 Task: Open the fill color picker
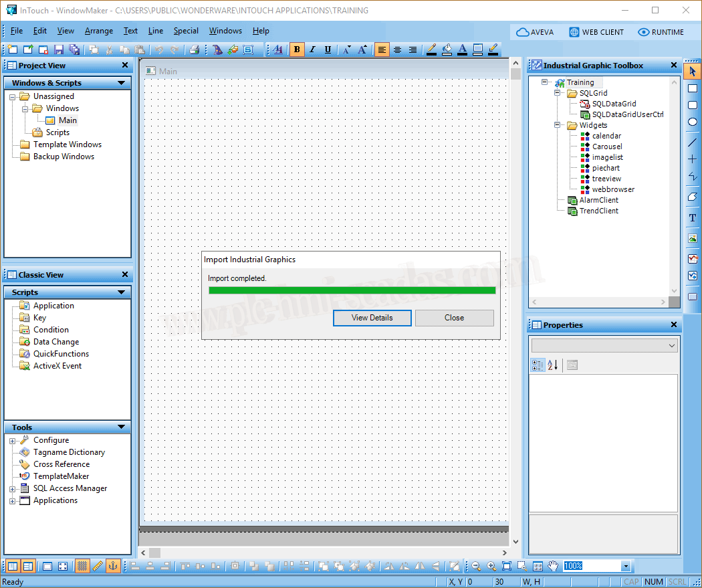tap(447, 50)
